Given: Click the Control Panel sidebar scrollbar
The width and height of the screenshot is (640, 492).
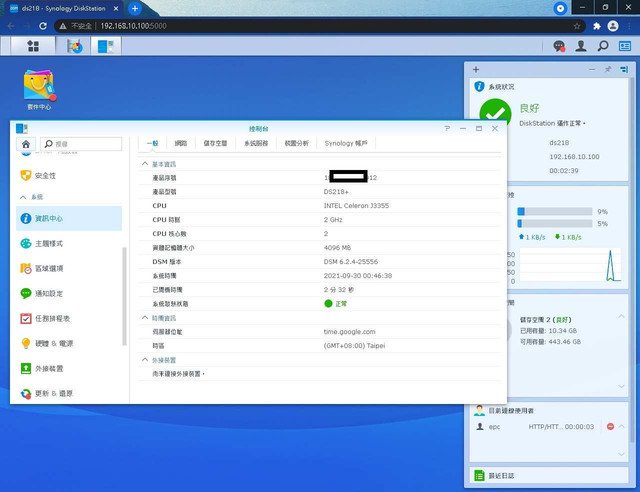Looking at the screenshot, I should coord(124,296).
